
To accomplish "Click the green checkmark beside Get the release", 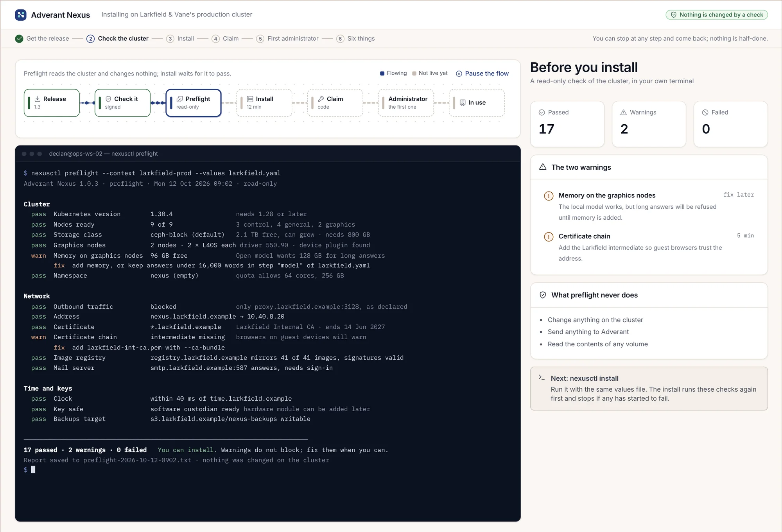I will click(19, 39).
